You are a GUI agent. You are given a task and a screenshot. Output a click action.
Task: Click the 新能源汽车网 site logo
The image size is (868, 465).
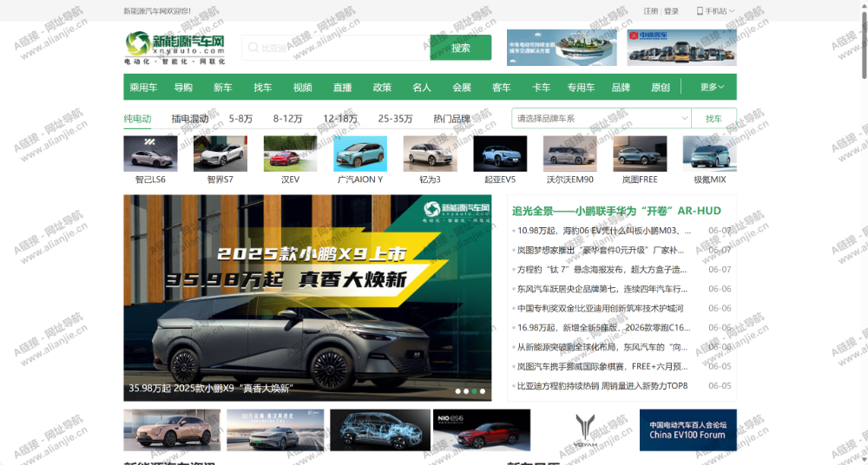(175, 48)
